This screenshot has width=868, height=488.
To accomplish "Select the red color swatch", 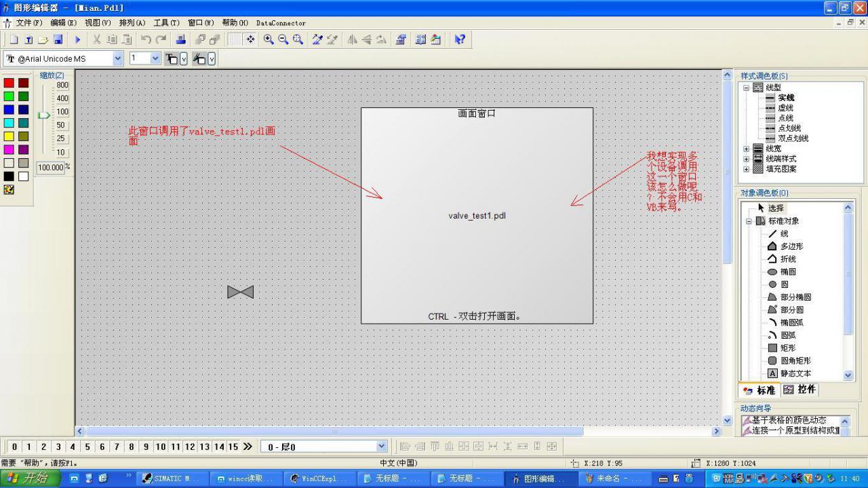I will click(8, 82).
